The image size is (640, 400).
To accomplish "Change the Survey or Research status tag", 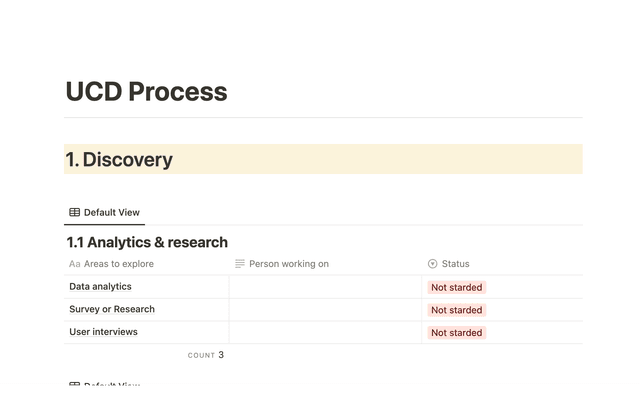I will (456, 310).
